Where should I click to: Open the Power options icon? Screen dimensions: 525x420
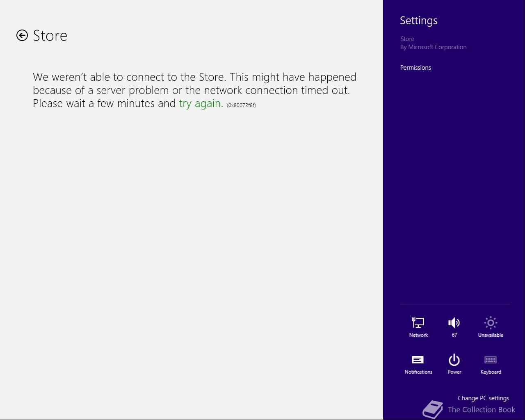[454, 364]
